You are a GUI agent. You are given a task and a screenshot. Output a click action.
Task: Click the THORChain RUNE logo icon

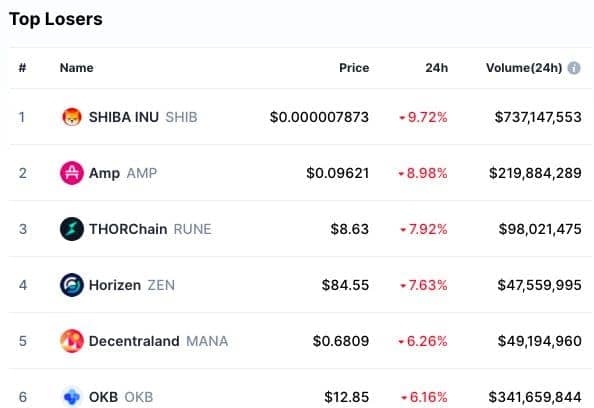pos(72,229)
